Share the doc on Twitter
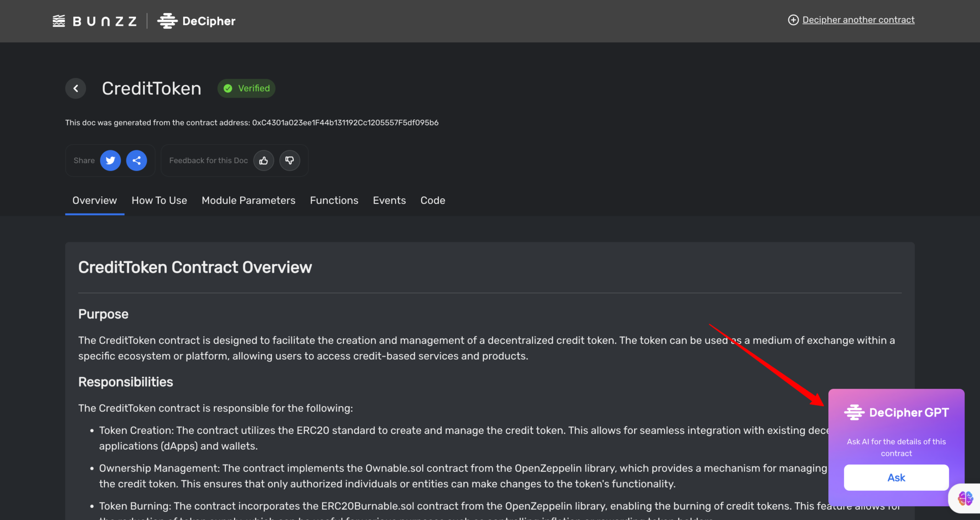The height and width of the screenshot is (520, 980). 111,160
